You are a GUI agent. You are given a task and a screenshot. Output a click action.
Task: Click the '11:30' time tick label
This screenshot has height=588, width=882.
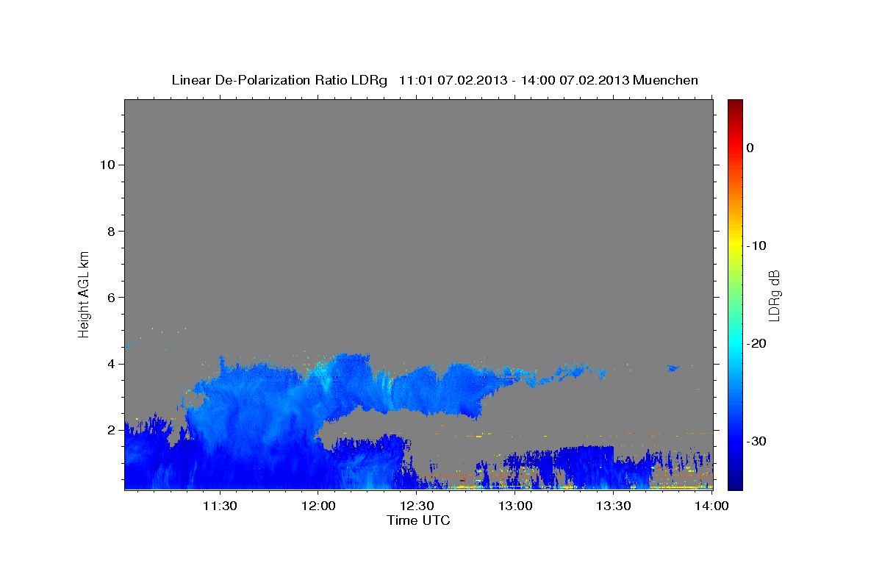click(219, 506)
